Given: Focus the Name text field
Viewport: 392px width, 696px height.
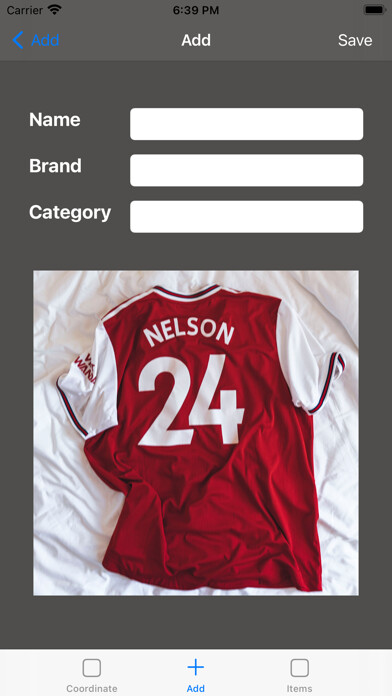Looking at the screenshot, I should click(x=246, y=124).
